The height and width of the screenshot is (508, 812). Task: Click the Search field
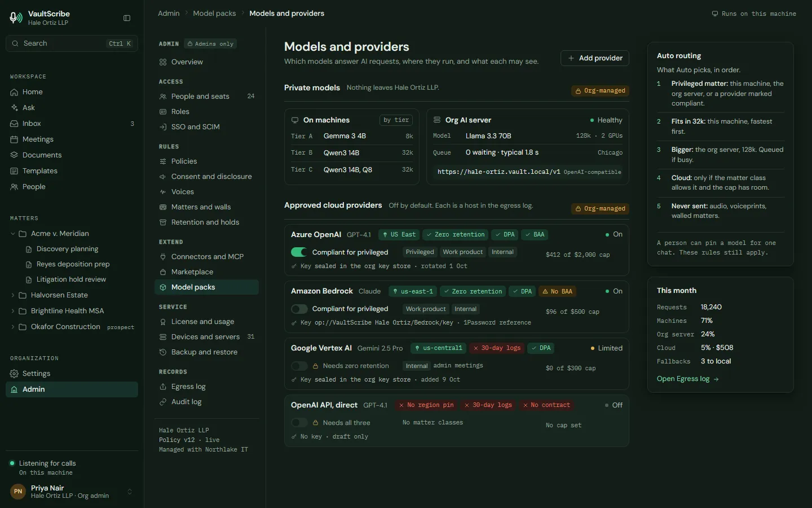[72, 43]
